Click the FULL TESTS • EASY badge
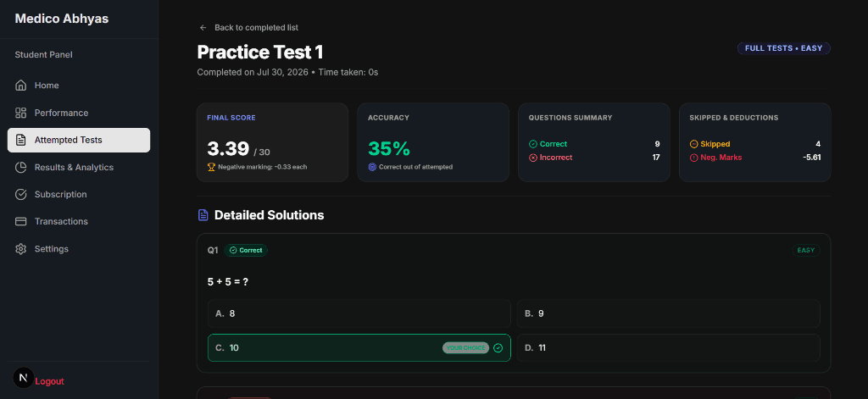Viewport: 868px width, 399px height. [783, 48]
